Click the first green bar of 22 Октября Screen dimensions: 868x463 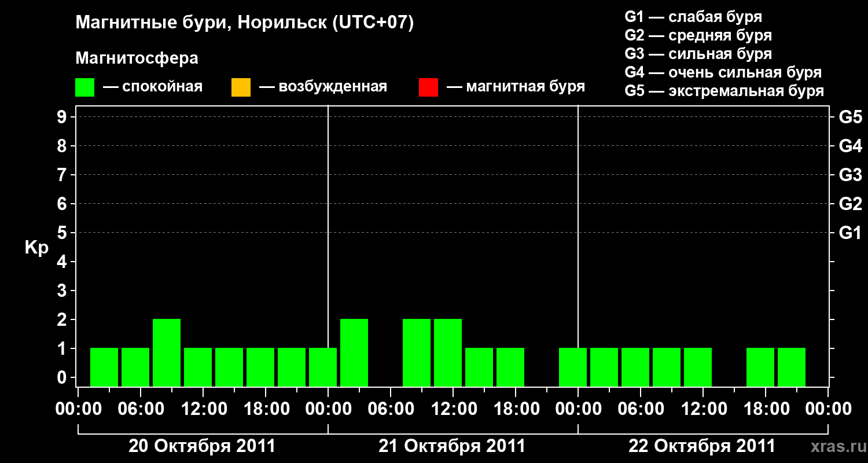click(604, 367)
